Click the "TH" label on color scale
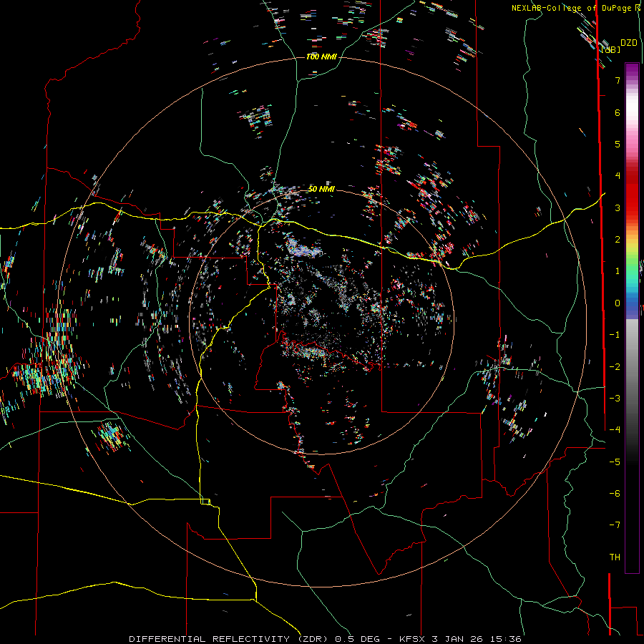 [x=615, y=557]
